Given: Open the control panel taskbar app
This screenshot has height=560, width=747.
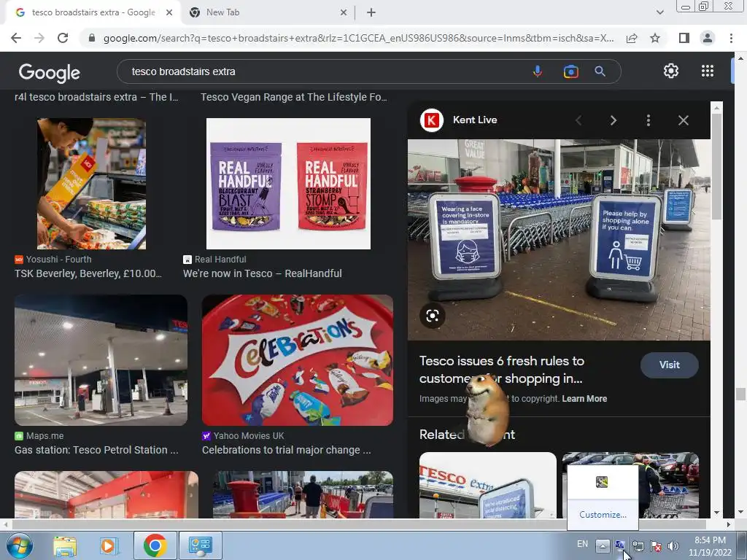Looking at the screenshot, I should (200, 545).
